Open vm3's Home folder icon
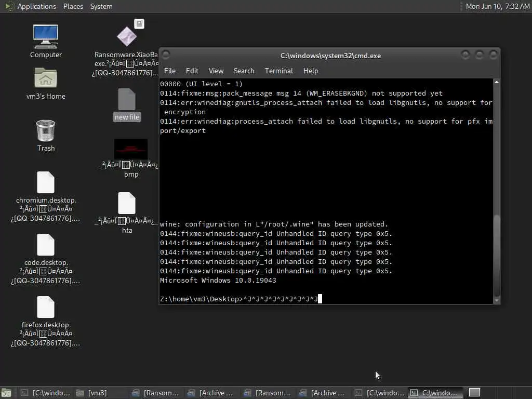Image resolution: width=532 pixels, height=399 pixels. point(46,83)
